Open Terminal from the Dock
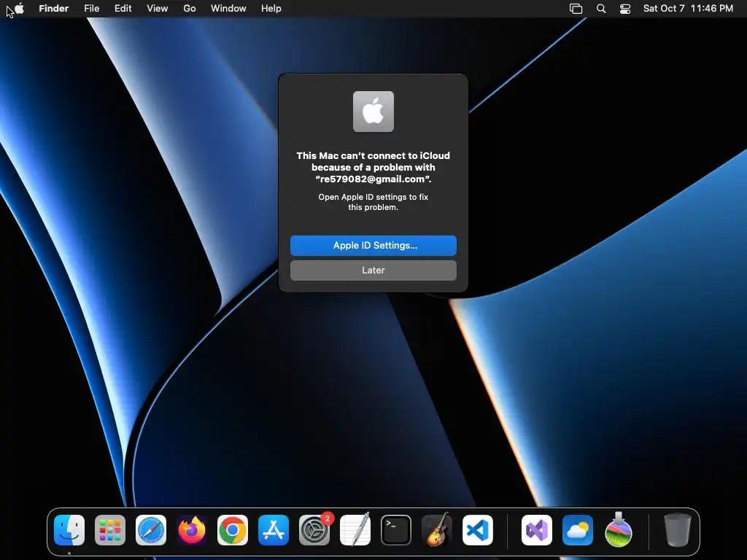Image resolution: width=747 pixels, height=560 pixels. (x=396, y=530)
